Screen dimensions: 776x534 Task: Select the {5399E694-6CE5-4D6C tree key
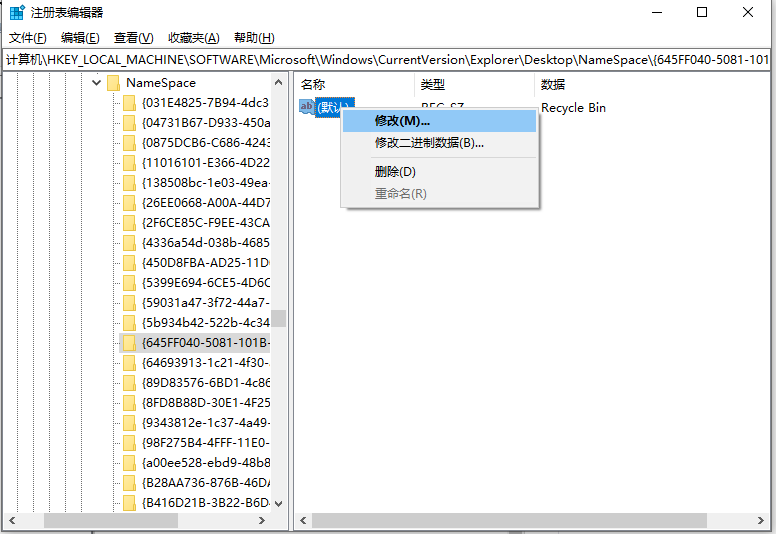tap(204, 283)
